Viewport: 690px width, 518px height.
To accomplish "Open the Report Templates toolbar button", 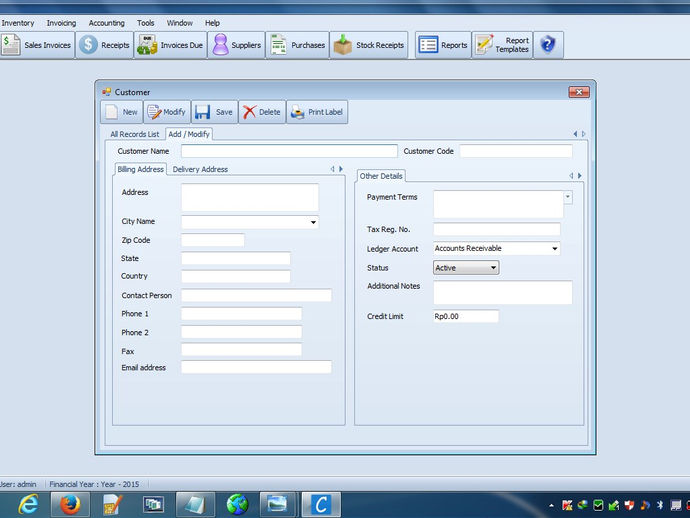I will 503,45.
